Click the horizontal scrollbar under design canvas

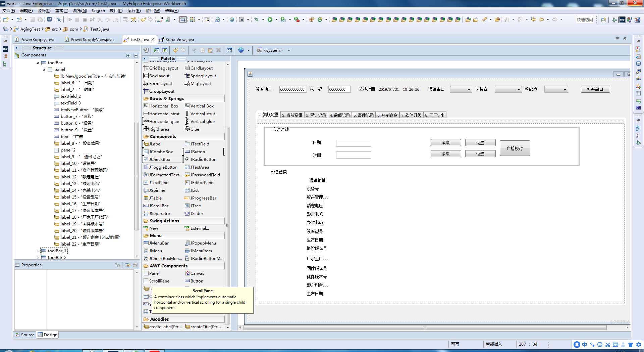point(425,327)
